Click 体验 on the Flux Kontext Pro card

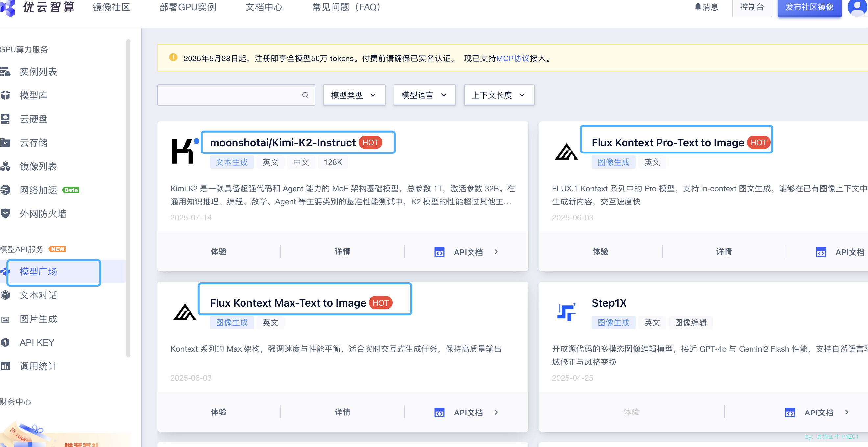click(600, 252)
